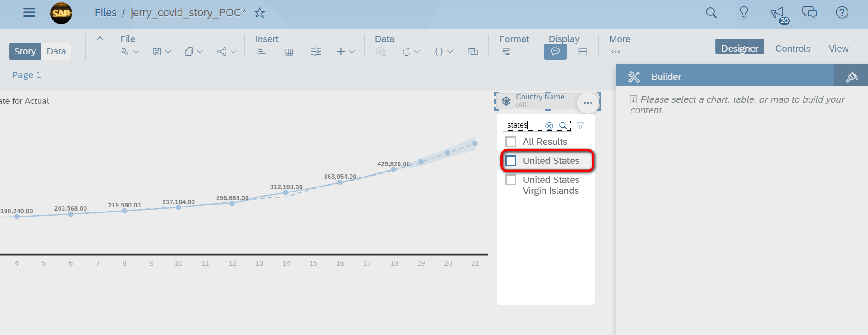
Task: Click the 363,054.00 data label
Action: [340, 177]
